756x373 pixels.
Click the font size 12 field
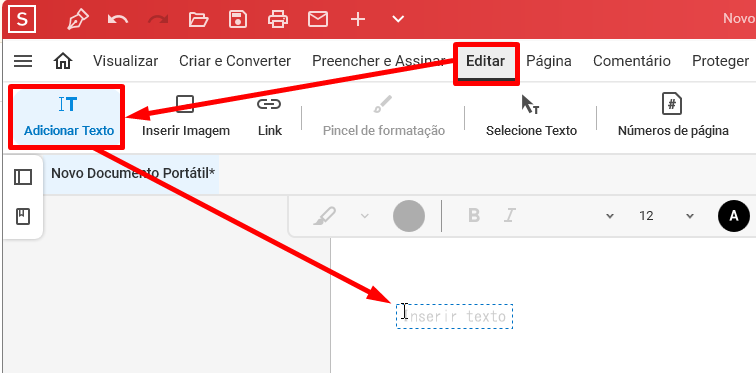click(646, 216)
